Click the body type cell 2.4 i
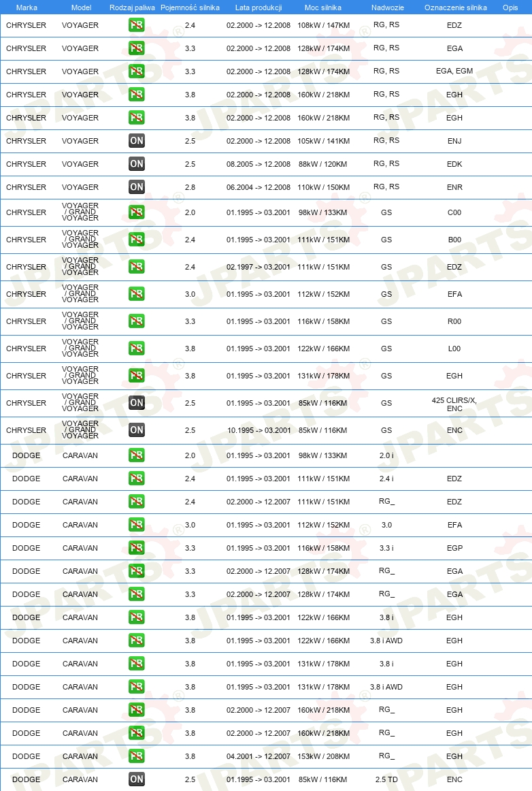 [387, 479]
